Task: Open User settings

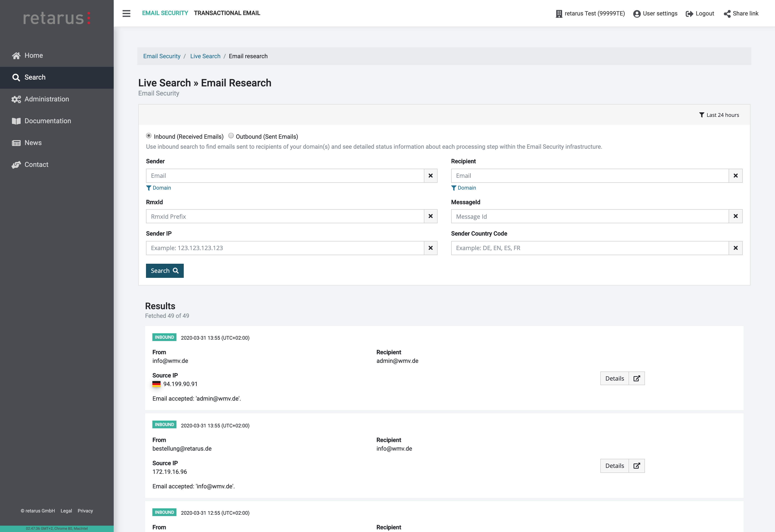Action: 655,14
